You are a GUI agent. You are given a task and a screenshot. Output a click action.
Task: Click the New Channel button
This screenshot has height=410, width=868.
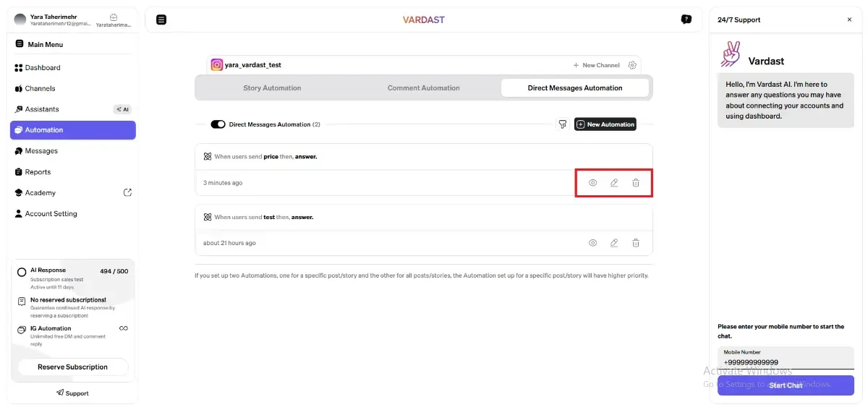596,65
